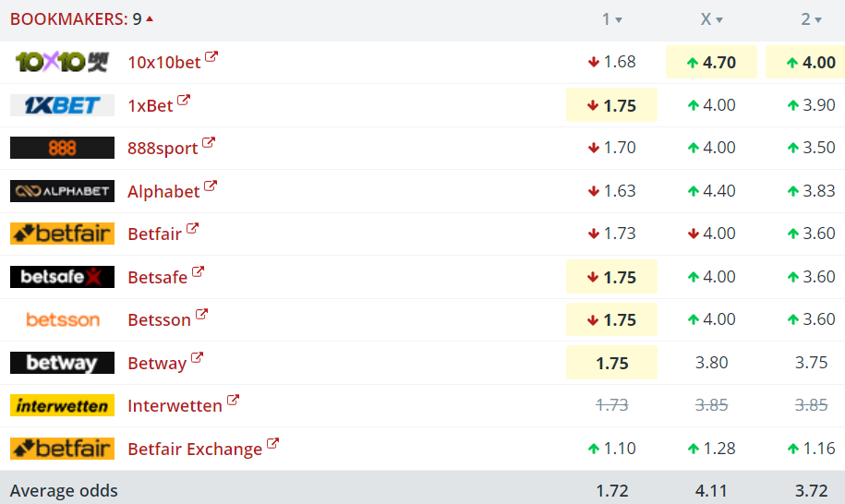Screen dimensions: 845x504
Task: Click the Betsafe logo icon
Action: (x=62, y=277)
